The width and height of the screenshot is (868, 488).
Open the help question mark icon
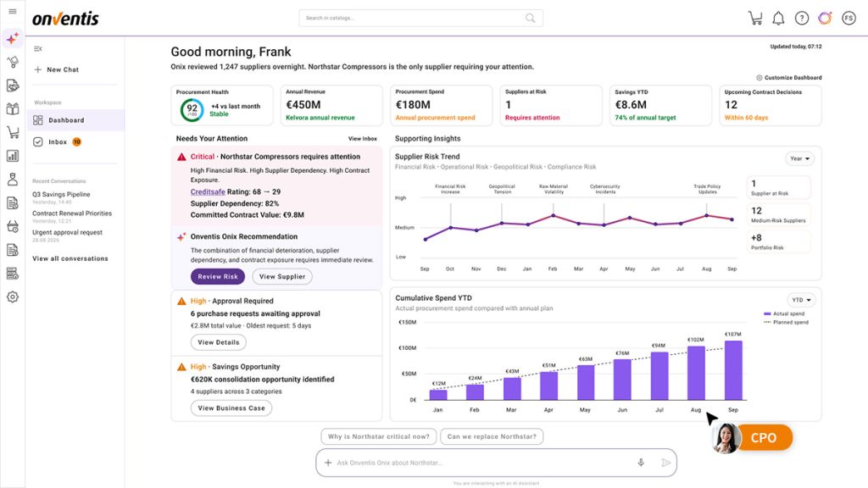pyautogui.click(x=802, y=19)
